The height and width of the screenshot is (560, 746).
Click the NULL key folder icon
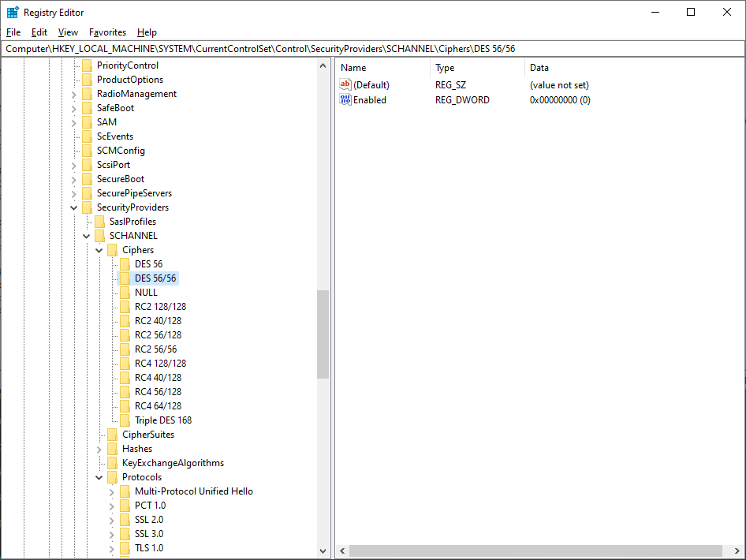pos(126,292)
